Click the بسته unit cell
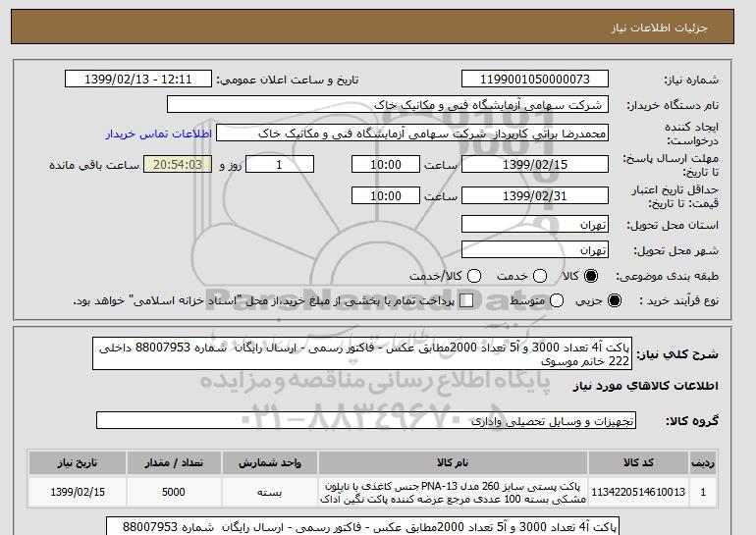The height and width of the screenshot is (535, 756). point(270,492)
